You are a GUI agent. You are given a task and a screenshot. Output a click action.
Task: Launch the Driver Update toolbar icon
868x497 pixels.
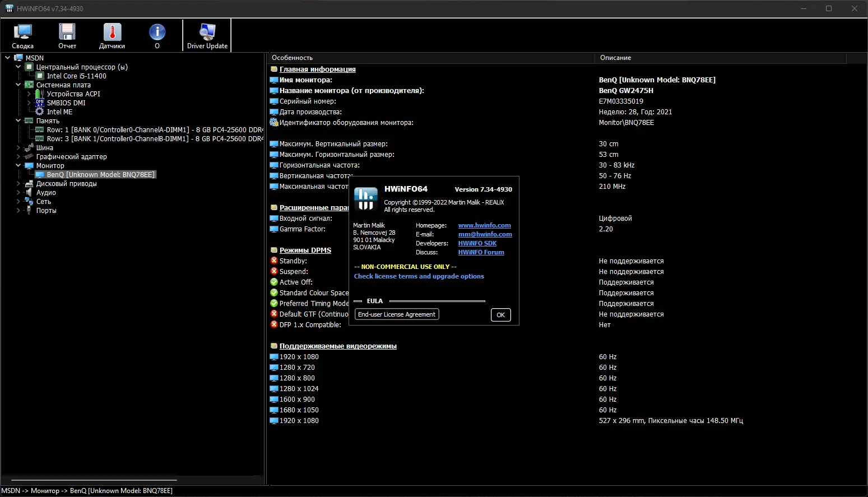click(x=207, y=32)
